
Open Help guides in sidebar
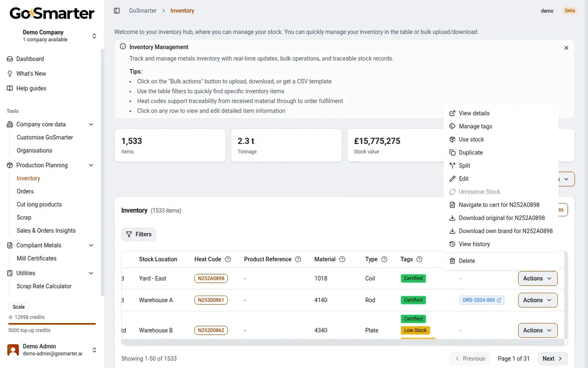coord(31,88)
